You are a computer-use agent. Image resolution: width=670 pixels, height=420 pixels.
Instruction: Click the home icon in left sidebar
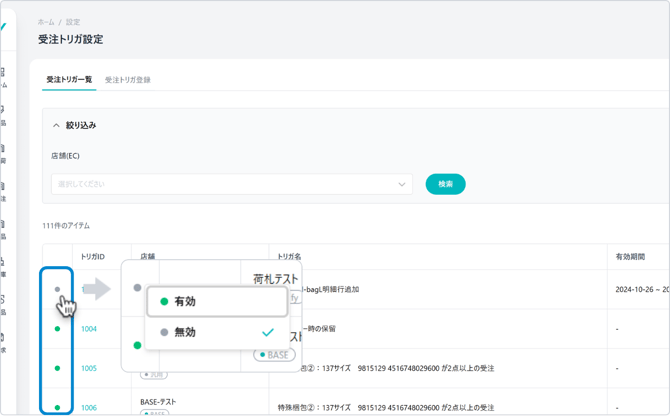pyautogui.click(x=3, y=75)
